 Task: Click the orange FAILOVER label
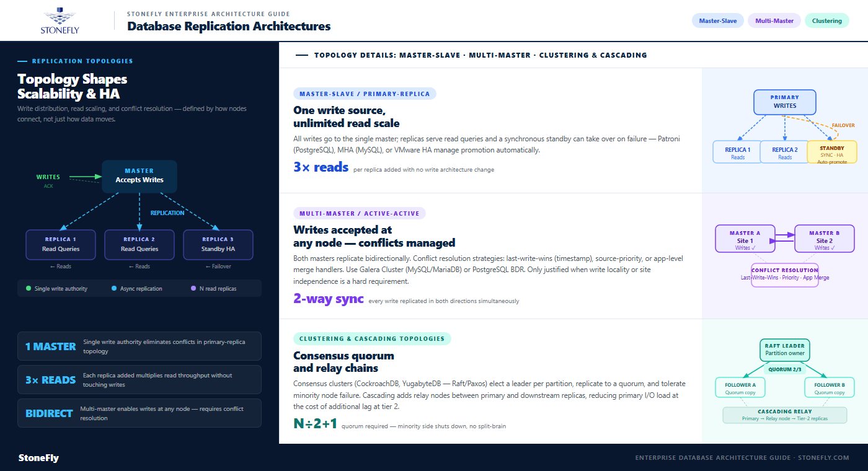[843, 125]
